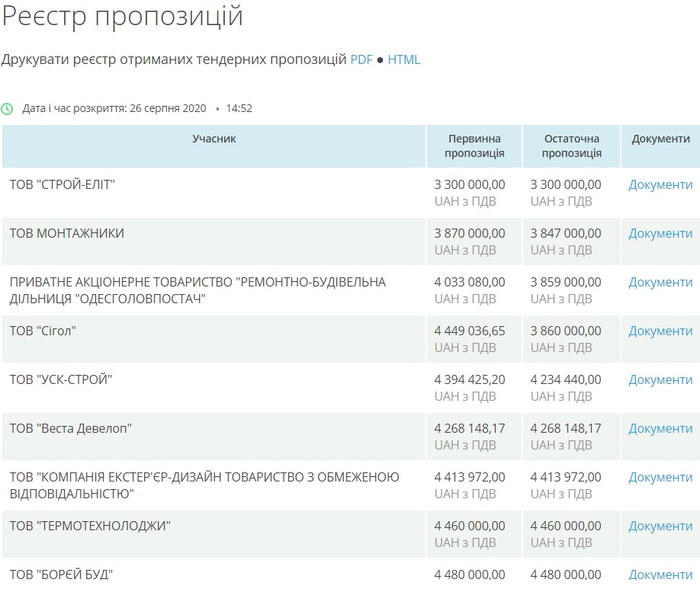Open Документи for ТОВ "Веста Девелоп"
The image size is (700, 592).
[x=660, y=428]
